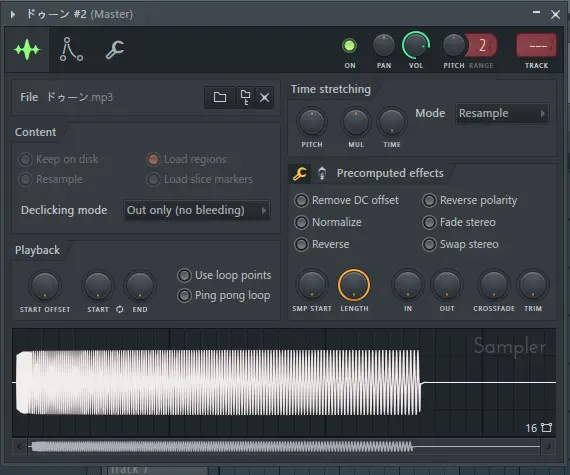This screenshot has height=475, width=570.
Task: Close the ドゥーン #2 channel window
Action: (555, 14)
